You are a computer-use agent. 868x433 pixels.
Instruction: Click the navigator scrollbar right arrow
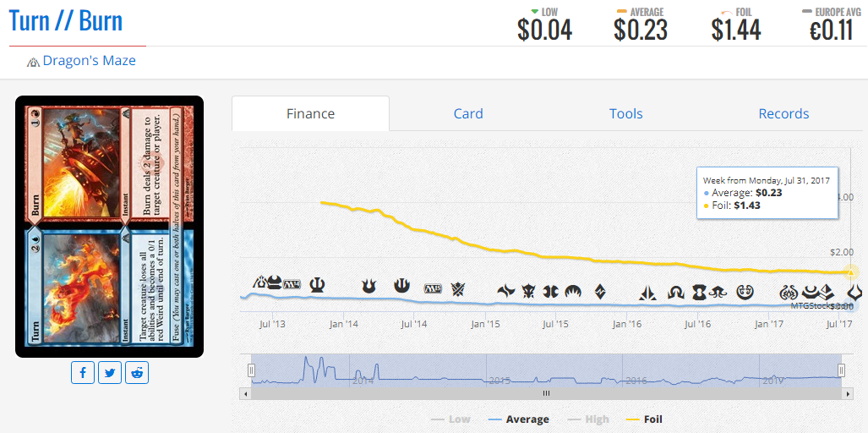point(848,393)
